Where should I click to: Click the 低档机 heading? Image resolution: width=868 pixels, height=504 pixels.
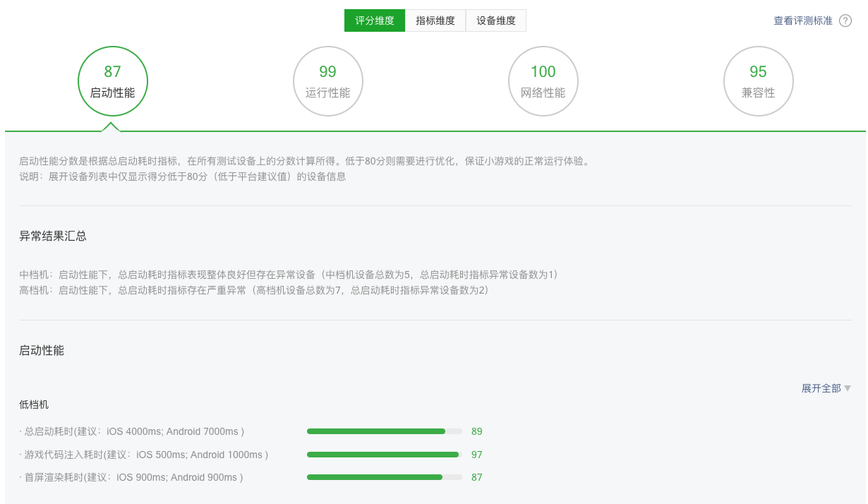click(x=34, y=404)
